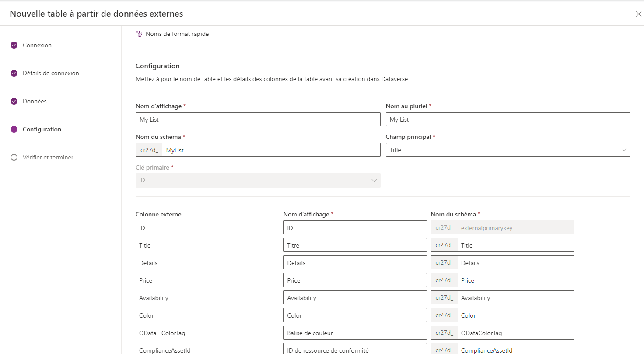This screenshot has width=644, height=354.
Task: Click the Configuration section heading
Action: coord(157,66)
